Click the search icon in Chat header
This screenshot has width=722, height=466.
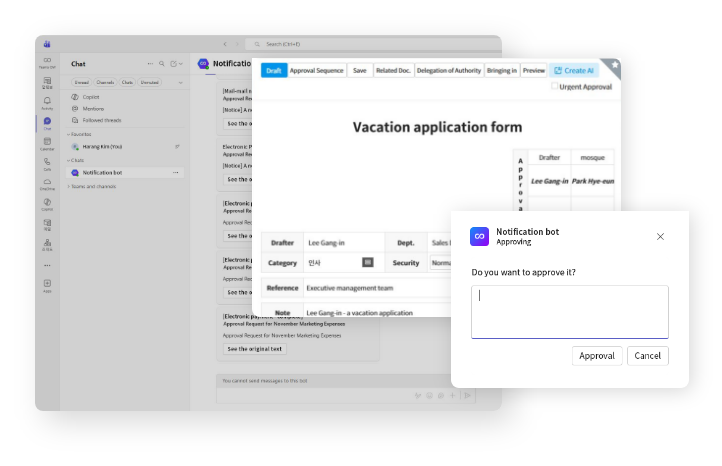(x=162, y=64)
